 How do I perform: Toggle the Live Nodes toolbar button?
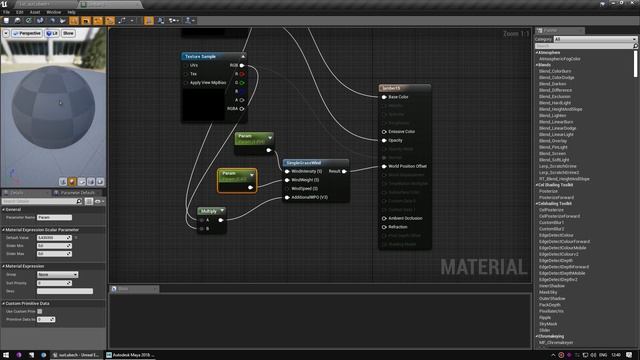click(98, 20)
